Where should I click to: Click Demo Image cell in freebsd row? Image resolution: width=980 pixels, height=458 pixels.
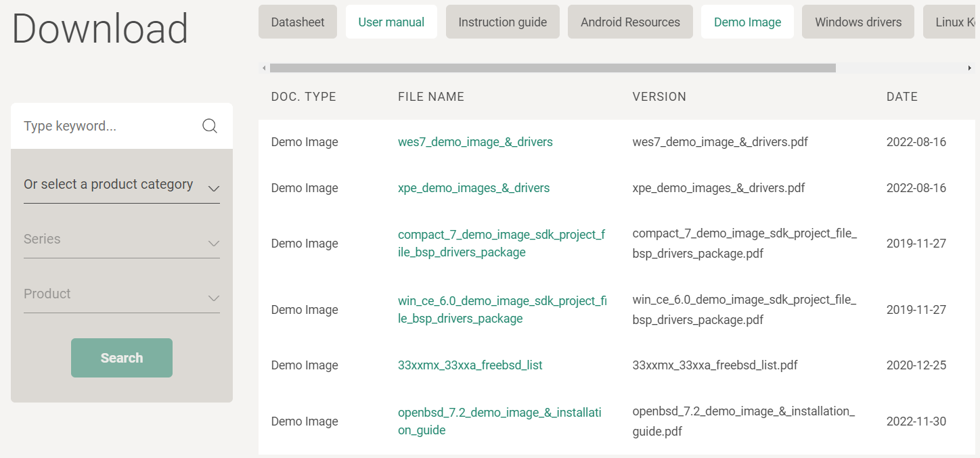pyautogui.click(x=305, y=365)
